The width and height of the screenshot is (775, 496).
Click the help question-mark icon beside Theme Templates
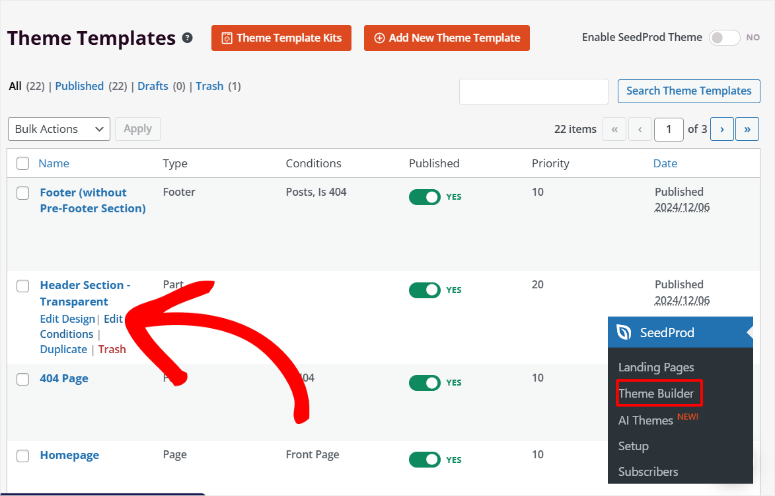click(187, 38)
